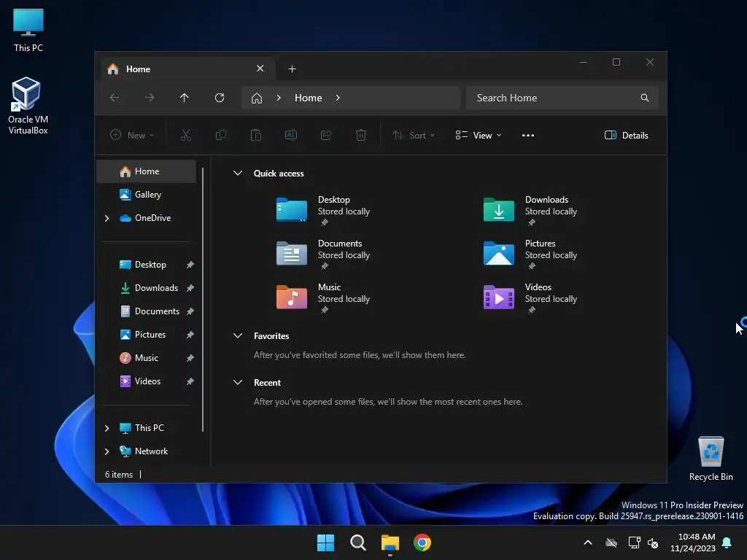This screenshot has height=560, width=747.
Task: Expand OneDrive in the navigation pane
Action: pyautogui.click(x=107, y=218)
